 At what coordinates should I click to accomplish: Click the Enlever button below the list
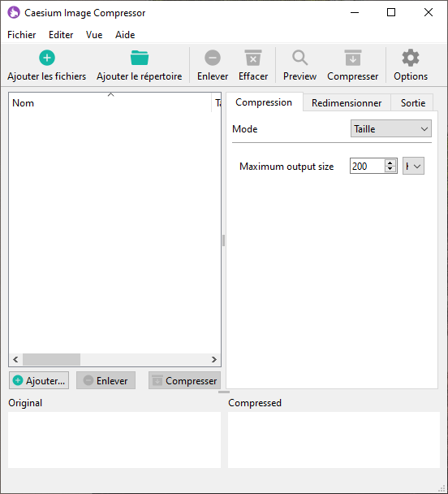(106, 380)
